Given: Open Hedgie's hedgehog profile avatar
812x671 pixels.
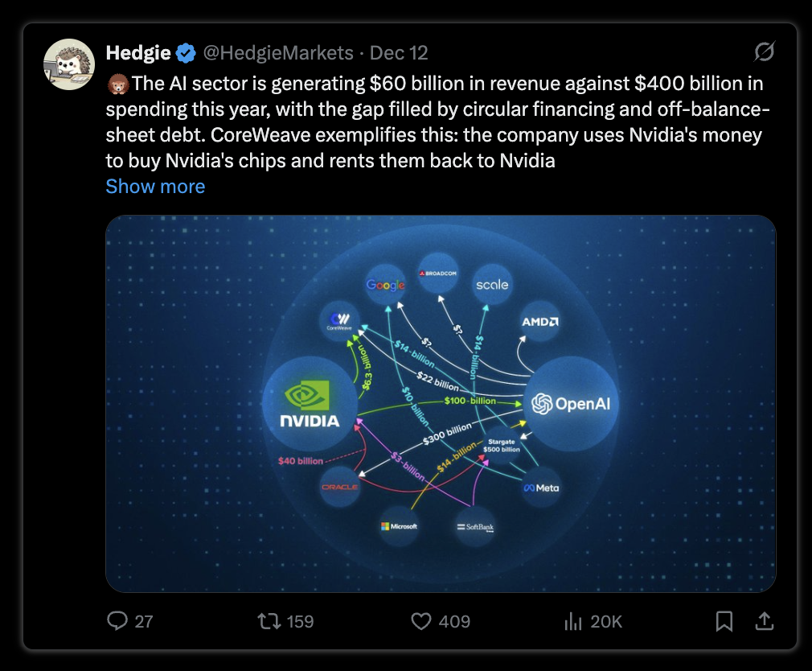Looking at the screenshot, I should (69, 64).
